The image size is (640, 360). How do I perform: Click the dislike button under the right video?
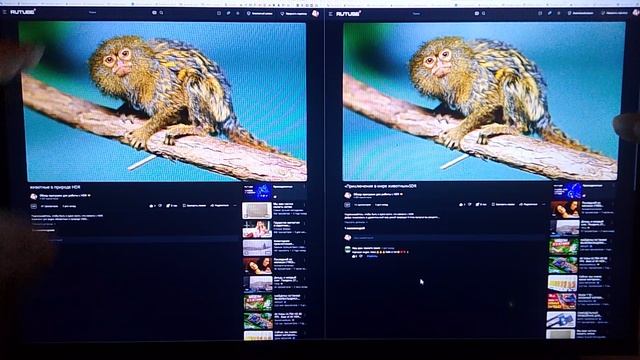tap(469, 204)
